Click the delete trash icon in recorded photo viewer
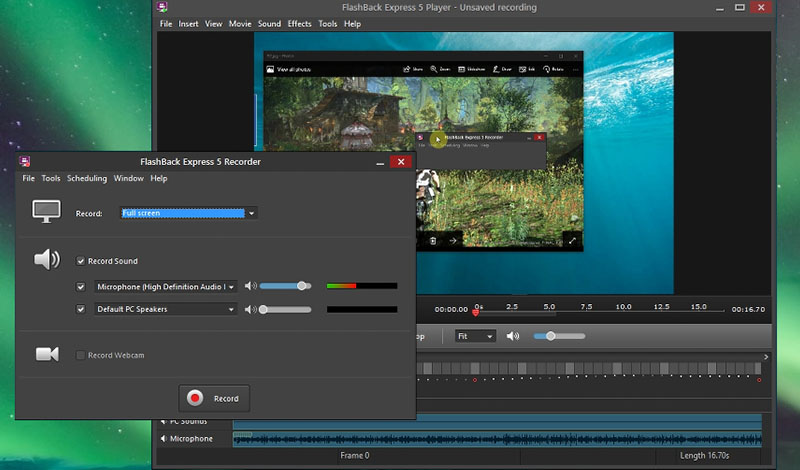The height and width of the screenshot is (470, 800). point(433,240)
